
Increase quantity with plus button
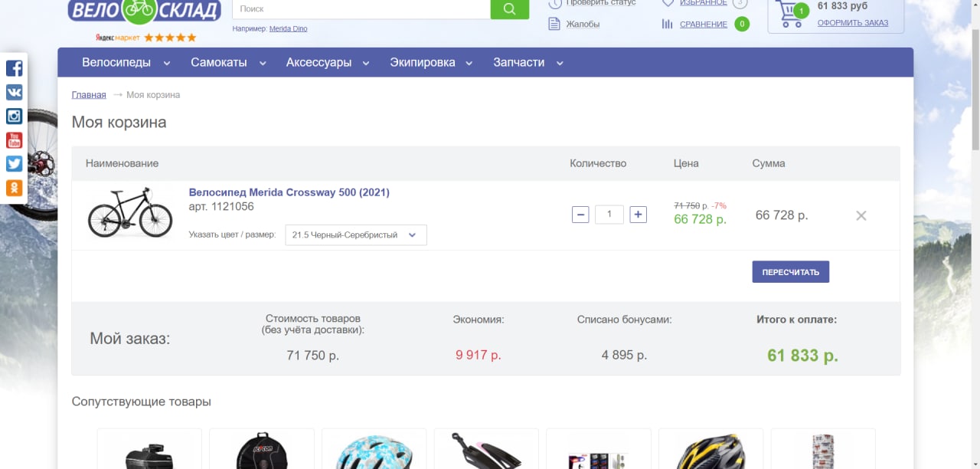tap(638, 215)
